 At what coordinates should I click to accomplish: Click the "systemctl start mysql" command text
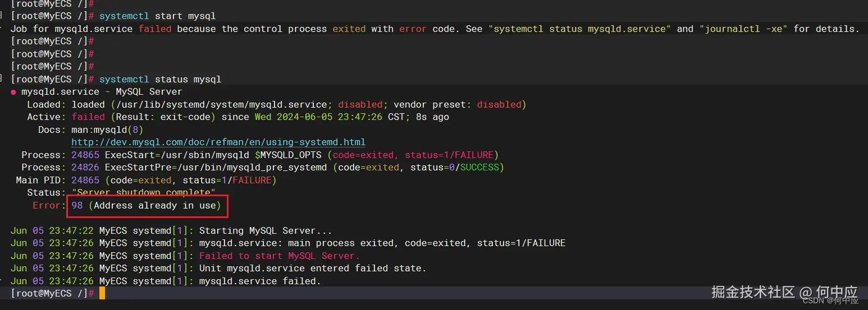pyautogui.click(x=157, y=16)
